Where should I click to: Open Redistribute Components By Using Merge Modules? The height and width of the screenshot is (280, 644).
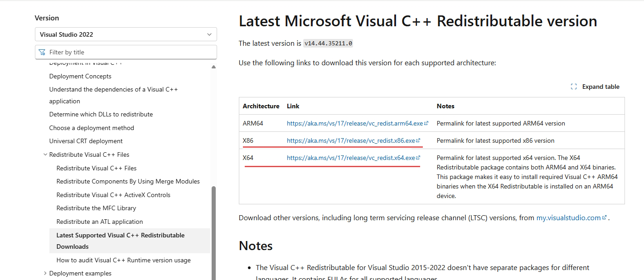point(128,181)
